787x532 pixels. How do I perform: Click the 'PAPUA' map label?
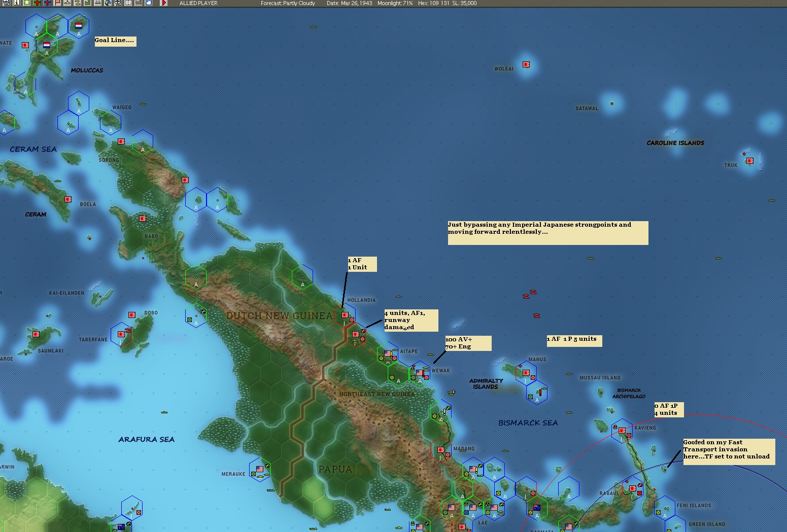335,470
